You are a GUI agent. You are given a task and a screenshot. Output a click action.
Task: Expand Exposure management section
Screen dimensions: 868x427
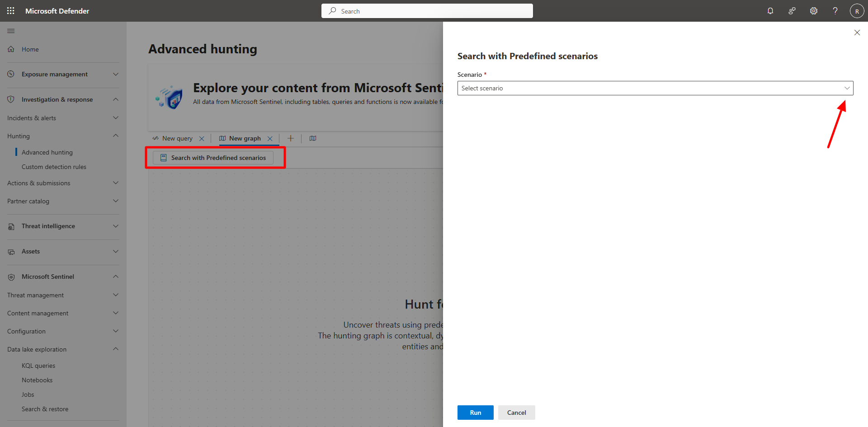click(116, 74)
